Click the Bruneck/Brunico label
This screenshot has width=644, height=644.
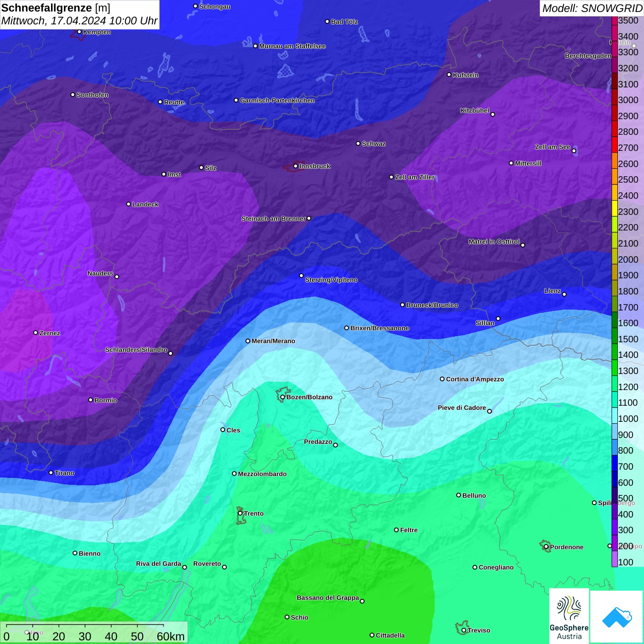(432, 305)
